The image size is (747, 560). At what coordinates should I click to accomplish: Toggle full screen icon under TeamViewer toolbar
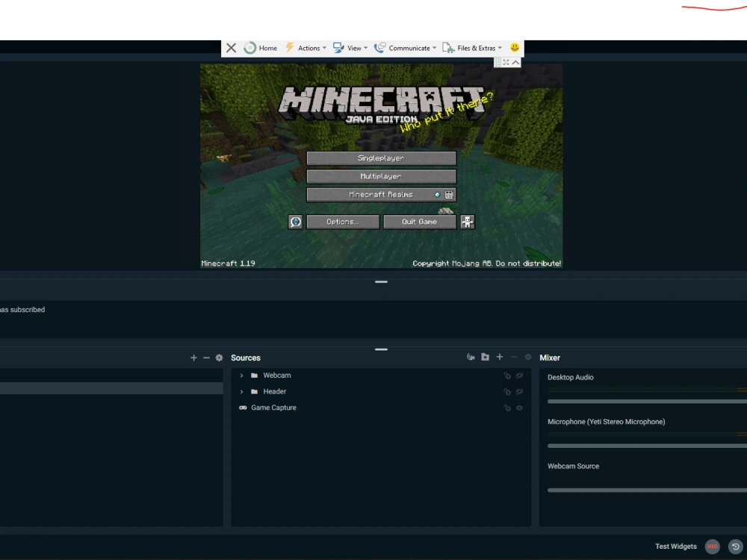[506, 63]
